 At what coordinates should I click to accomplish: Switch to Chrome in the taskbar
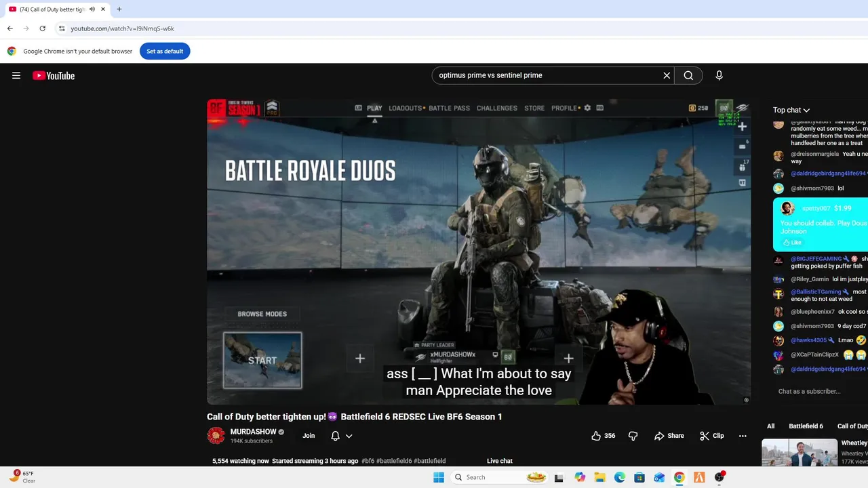point(679,477)
